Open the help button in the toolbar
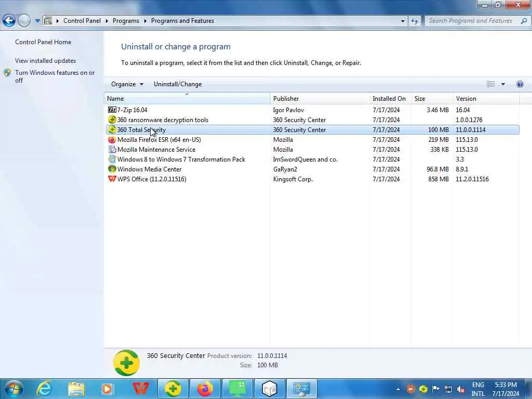 coord(520,84)
